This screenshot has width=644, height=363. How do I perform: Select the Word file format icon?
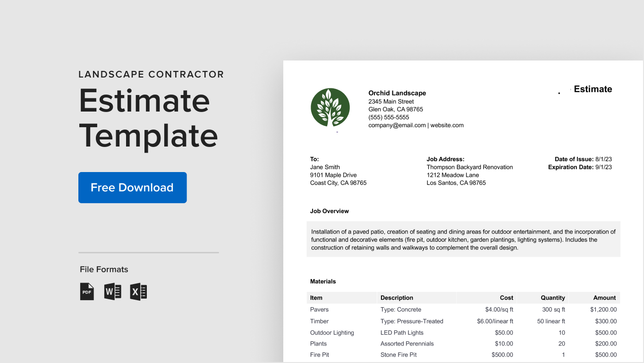[x=113, y=292]
